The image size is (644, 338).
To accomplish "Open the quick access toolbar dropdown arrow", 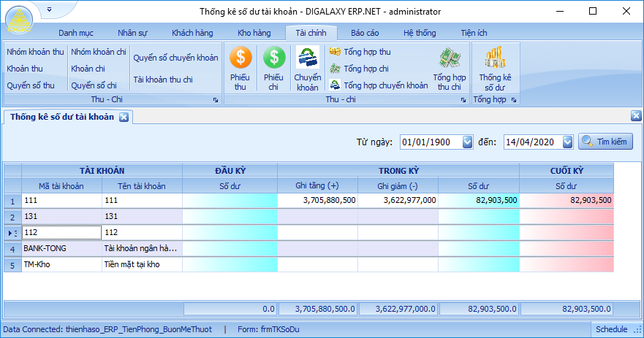I will tap(49, 9).
